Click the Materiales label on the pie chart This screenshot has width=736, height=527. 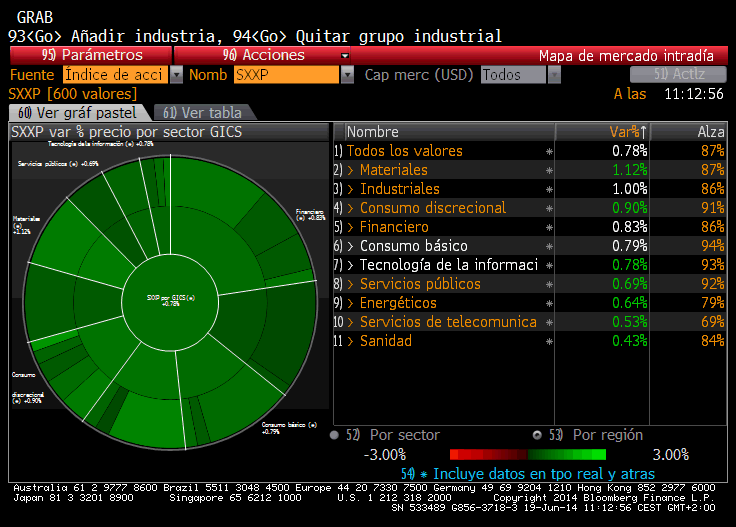pyautogui.click(x=26, y=225)
